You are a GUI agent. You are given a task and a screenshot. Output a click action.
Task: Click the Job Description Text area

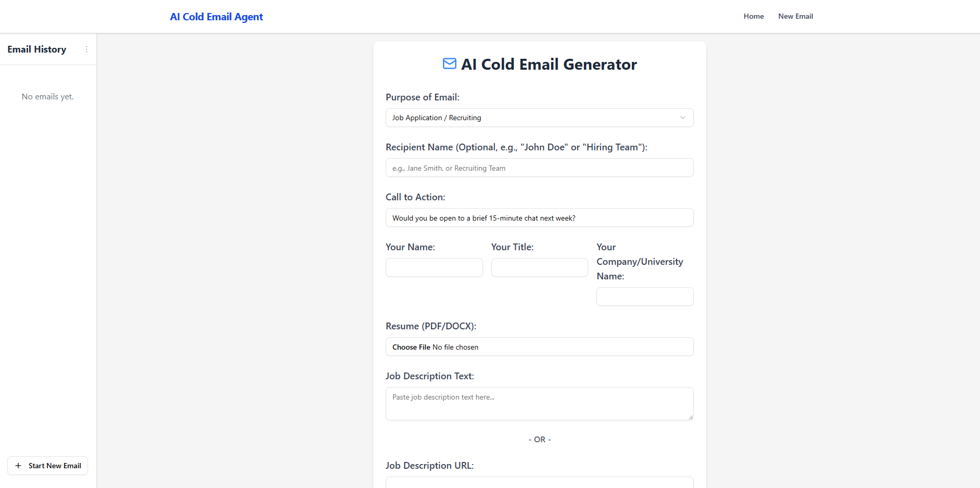pos(539,404)
